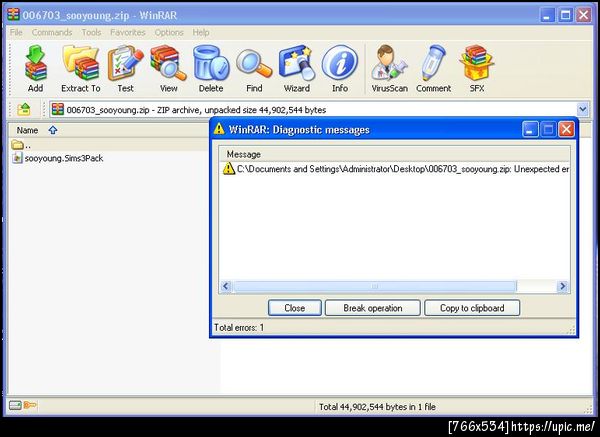This screenshot has height=437, width=600.
Task: Expand the archive path dropdown arrow
Action: 583,110
